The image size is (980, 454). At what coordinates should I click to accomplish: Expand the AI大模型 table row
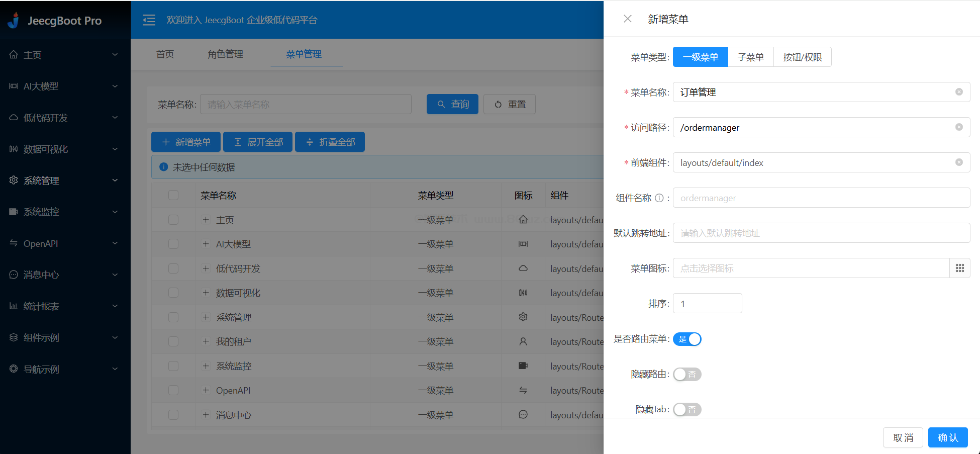(206, 244)
